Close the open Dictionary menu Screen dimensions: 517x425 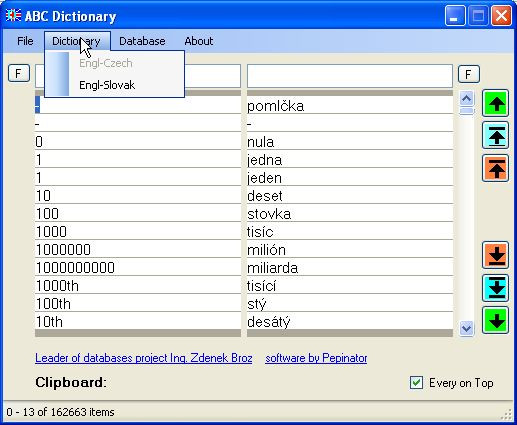[76, 41]
